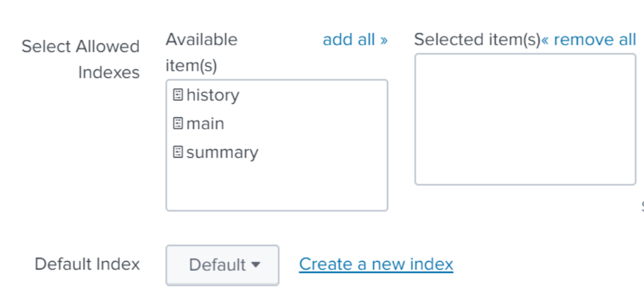Screen dimensions: 644x292
Task: Click the 'remove all' link
Action: pyautogui.click(x=595, y=40)
